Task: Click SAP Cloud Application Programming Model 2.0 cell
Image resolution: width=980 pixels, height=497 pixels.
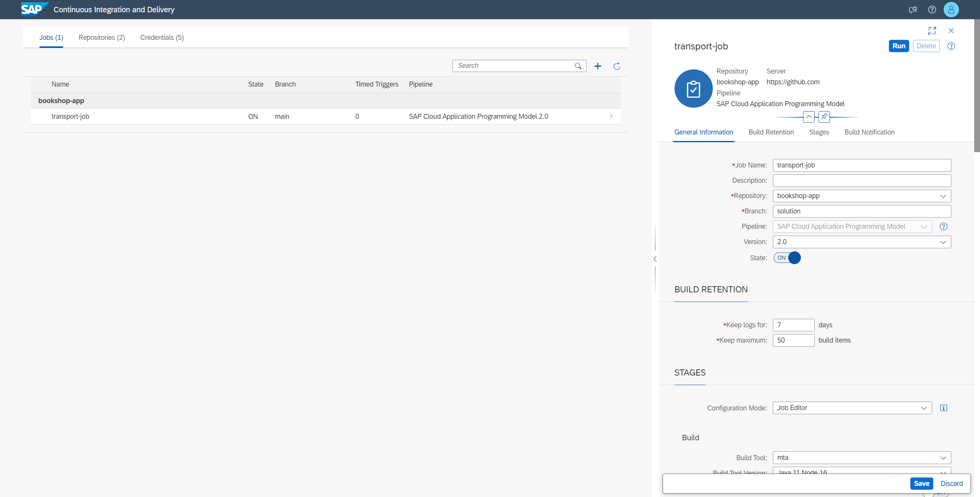Action: coord(479,116)
